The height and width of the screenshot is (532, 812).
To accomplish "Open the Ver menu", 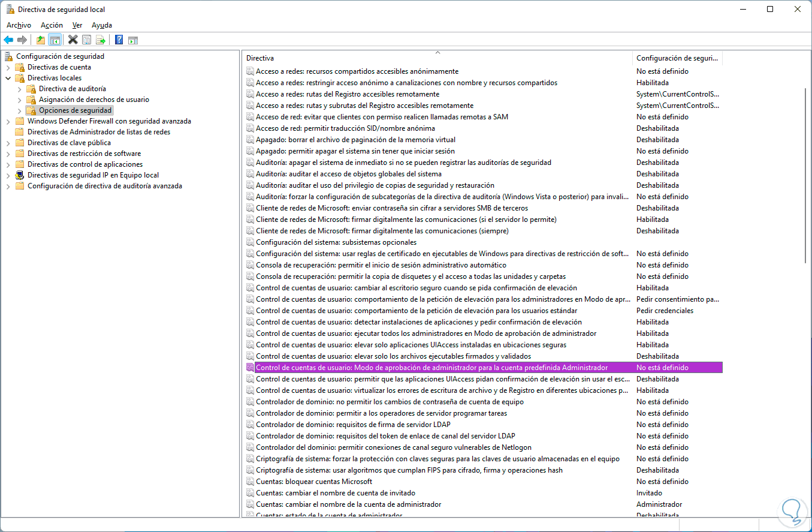I will (77, 25).
